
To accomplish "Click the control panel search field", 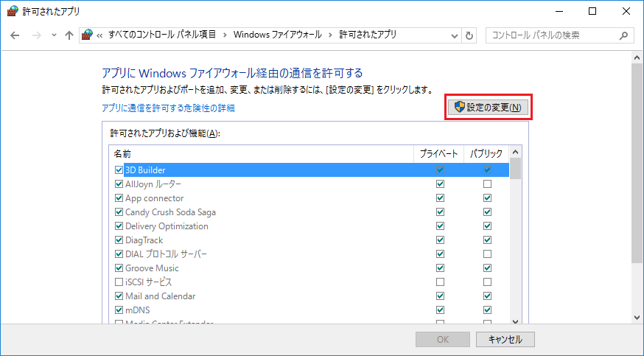I will 560,35.
